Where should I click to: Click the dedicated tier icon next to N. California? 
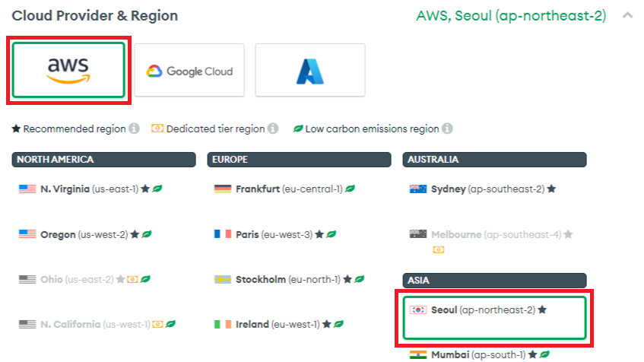point(157,324)
